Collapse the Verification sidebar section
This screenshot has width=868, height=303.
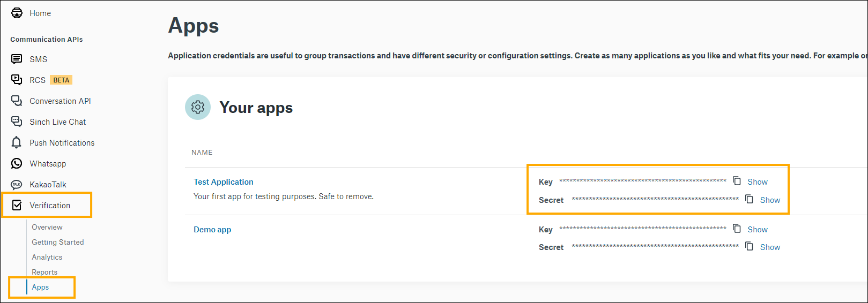point(49,206)
